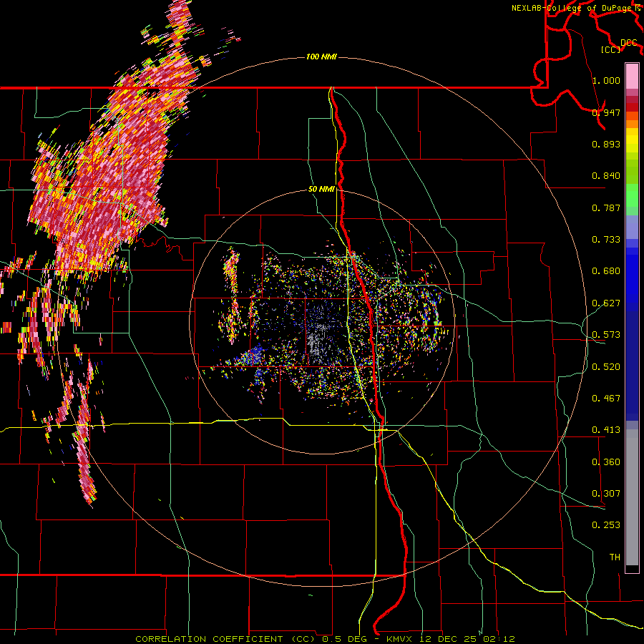
Task: Click the 0.573 scale value
Action: [606, 335]
